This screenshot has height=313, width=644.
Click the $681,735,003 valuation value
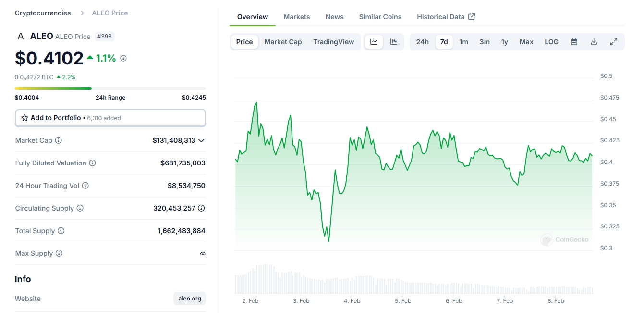[183, 163]
